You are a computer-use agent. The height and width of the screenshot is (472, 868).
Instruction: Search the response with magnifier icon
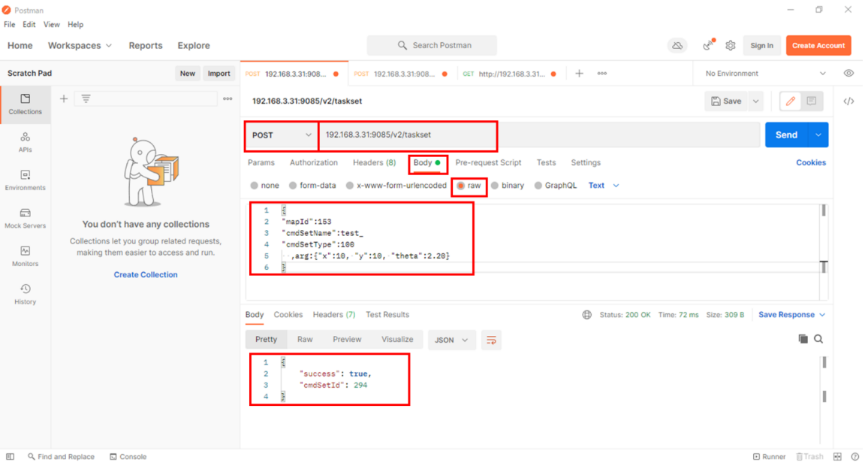coord(818,340)
